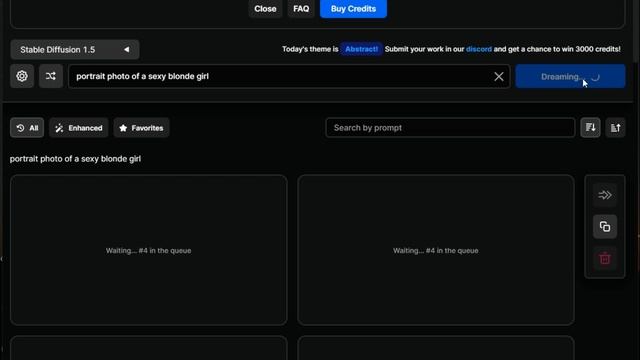This screenshot has width=640, height=360.
Task: Select the right waiting image placeholder
Action: (x=436, y=250)
